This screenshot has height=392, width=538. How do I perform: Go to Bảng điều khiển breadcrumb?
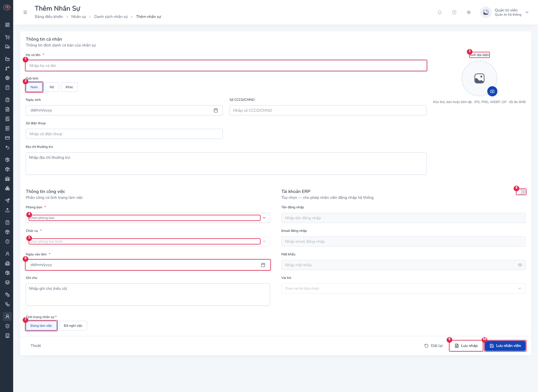tap(49, 17)
